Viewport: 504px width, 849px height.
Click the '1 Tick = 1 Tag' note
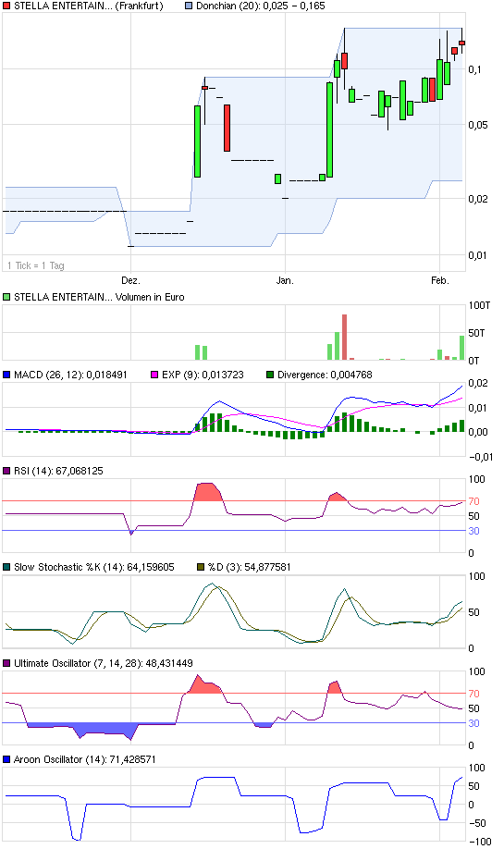point(36,265)
